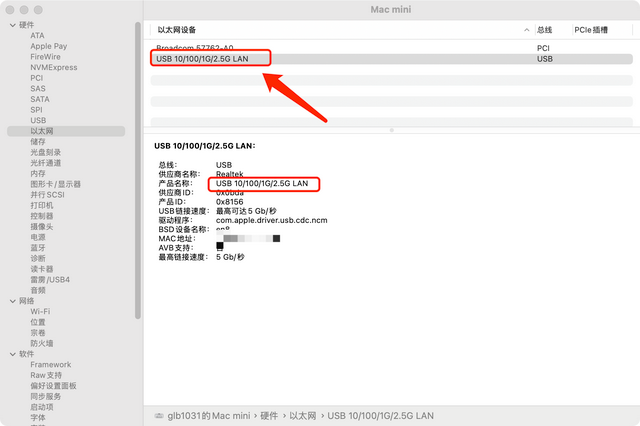
Task: Select SATA in the sidebar
Action: 40,99
